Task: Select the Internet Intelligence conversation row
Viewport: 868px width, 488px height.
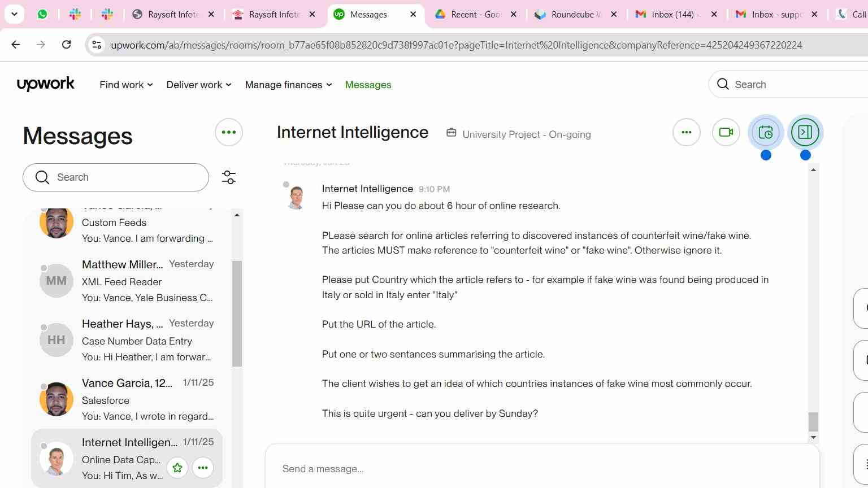Action: click(x=127, y=458)
